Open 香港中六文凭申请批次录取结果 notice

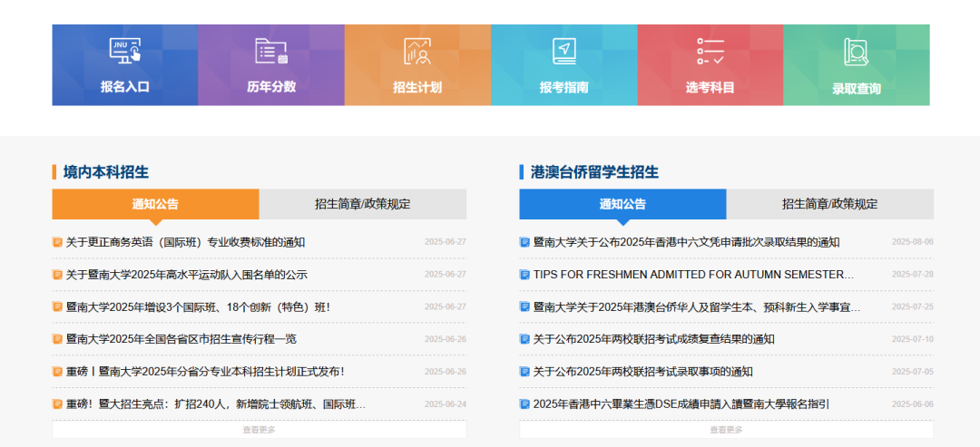[686, 242]
